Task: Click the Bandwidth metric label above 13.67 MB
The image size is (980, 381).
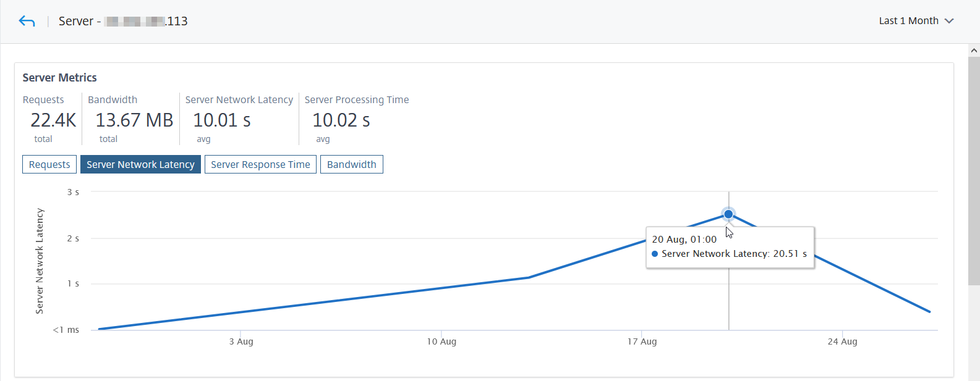Action: pos(113,100)
